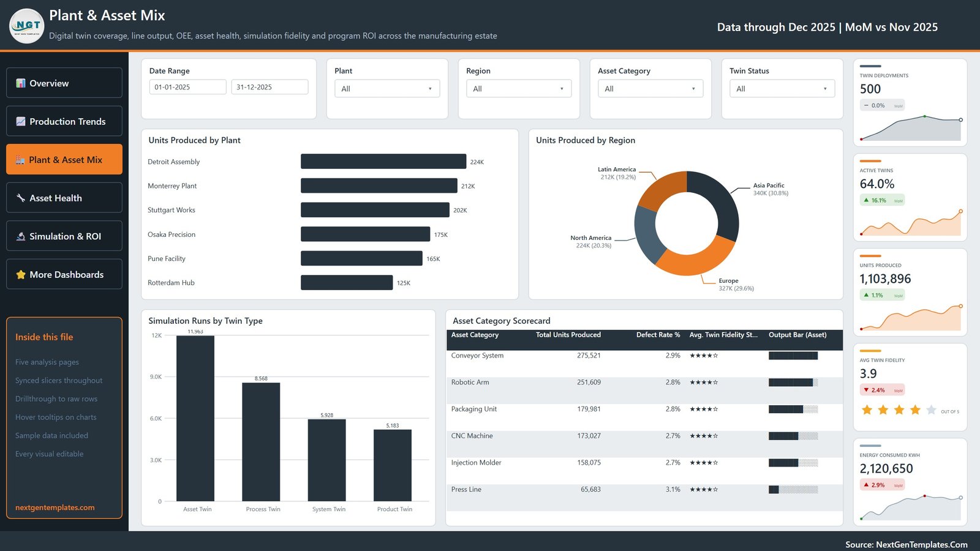
Task: Click the wrench icon for Asset Health
Action: pyautogui.click(x=20, y=198)
